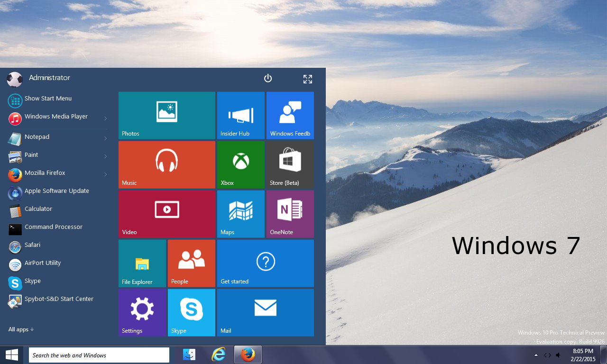This screenshot has width=607, height=364.
Task: Open Calculator from the app list
Action: point(57,210)
